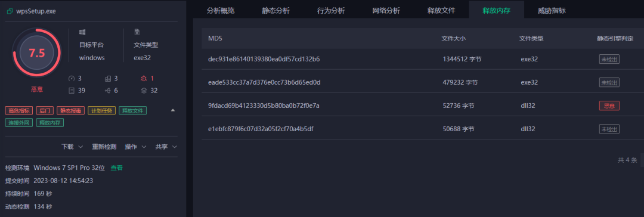Switch to the 分析概览 tab
The height and width of the screenshot is (217, 644).
[x=221, y=11]
